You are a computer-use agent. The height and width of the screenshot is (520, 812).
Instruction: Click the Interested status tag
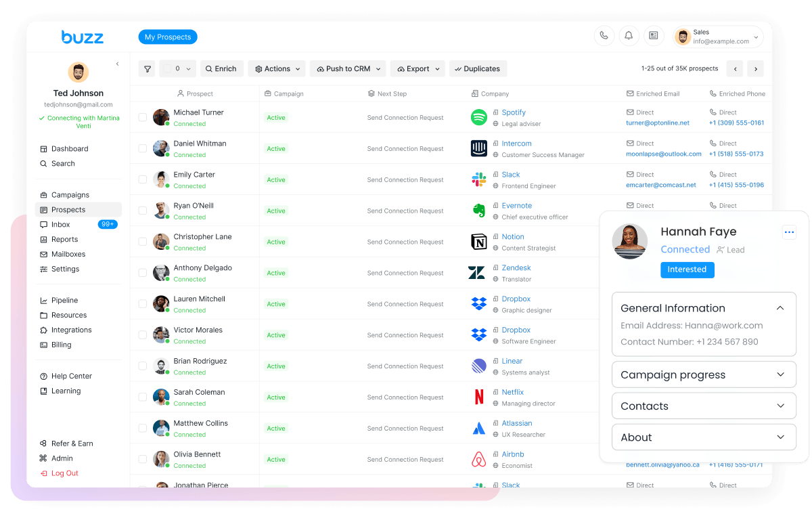(687, 269)
